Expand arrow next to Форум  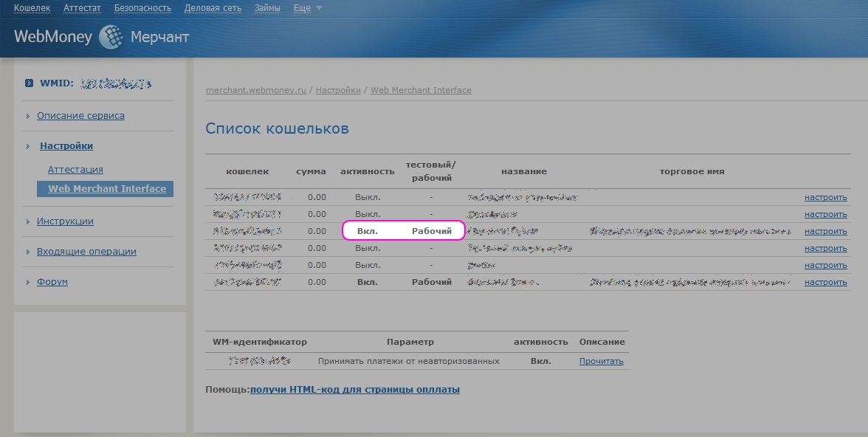pos(28,283)
